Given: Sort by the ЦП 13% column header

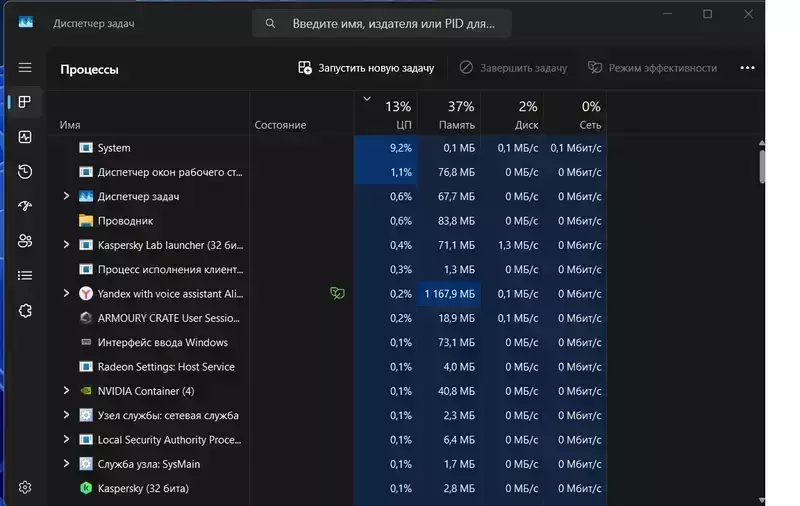Looking at the screenshot, I should pos(386,114).
